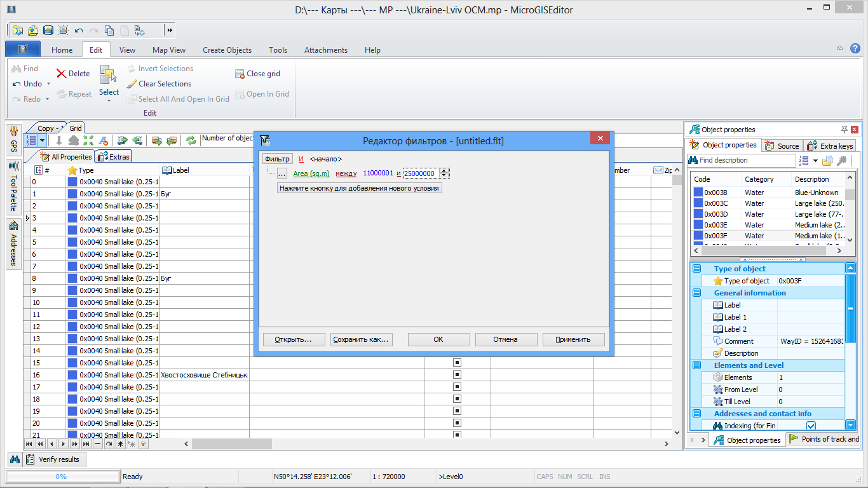Toggle the checkbox in grid row 15
The height and width of the screenshot is (488, 868).
coord(457,363)
